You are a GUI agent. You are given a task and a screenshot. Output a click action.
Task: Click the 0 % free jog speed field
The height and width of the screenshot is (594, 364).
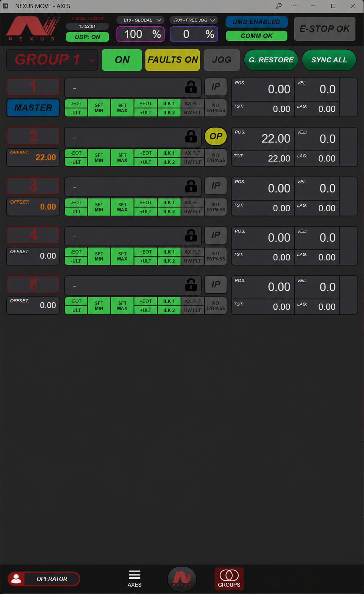click(194, 34)
